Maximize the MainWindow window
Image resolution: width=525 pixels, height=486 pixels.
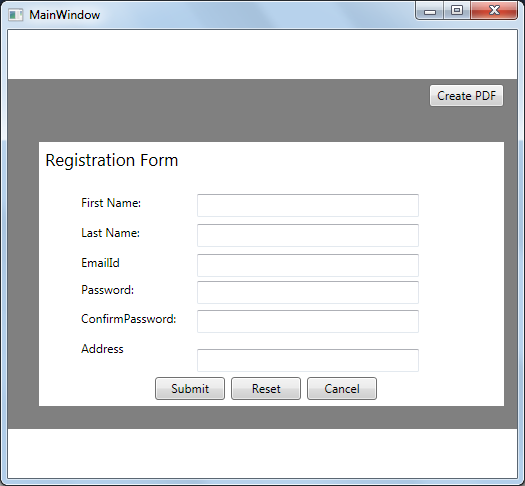coord(457,11)
